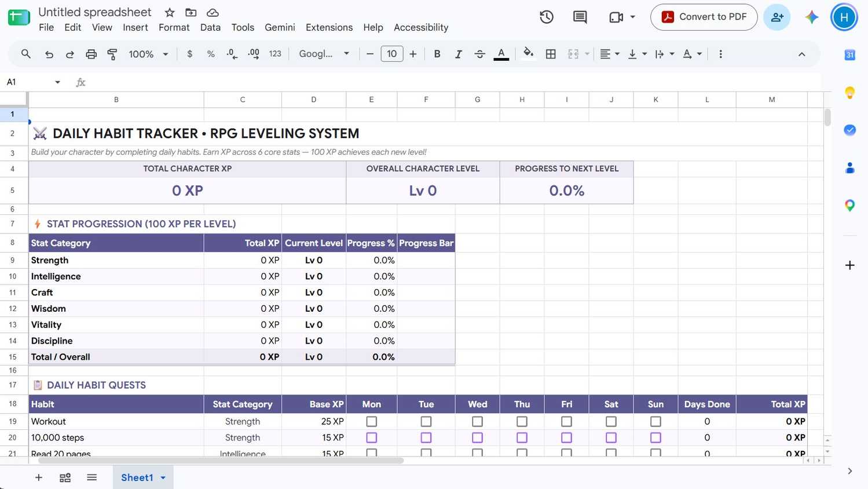The height and width of the screenshot is (489, 868).
Task: Check the 10,000 steps Thu checkbox
Action: click(x=522, y=437)
